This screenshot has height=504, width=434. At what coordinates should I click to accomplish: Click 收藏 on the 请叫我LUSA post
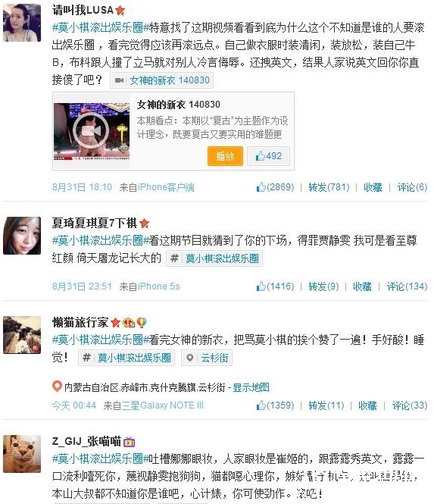(373, 187)
